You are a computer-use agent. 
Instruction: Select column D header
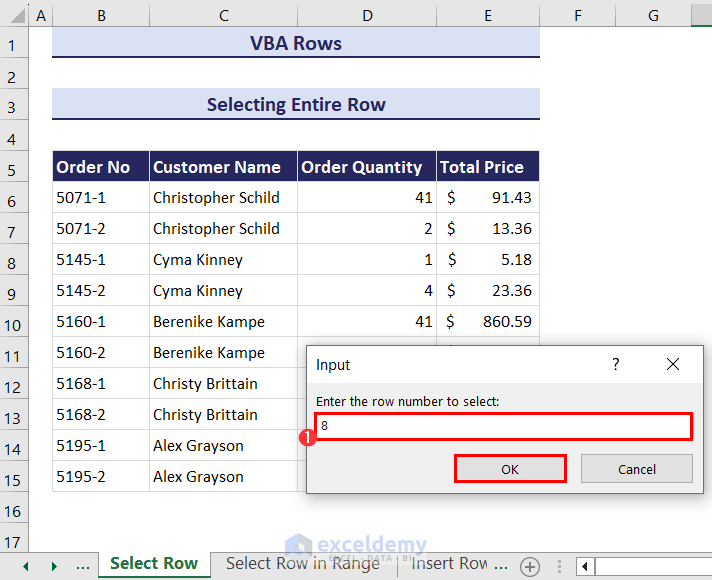pyautogui.click(x=367, y=15)
